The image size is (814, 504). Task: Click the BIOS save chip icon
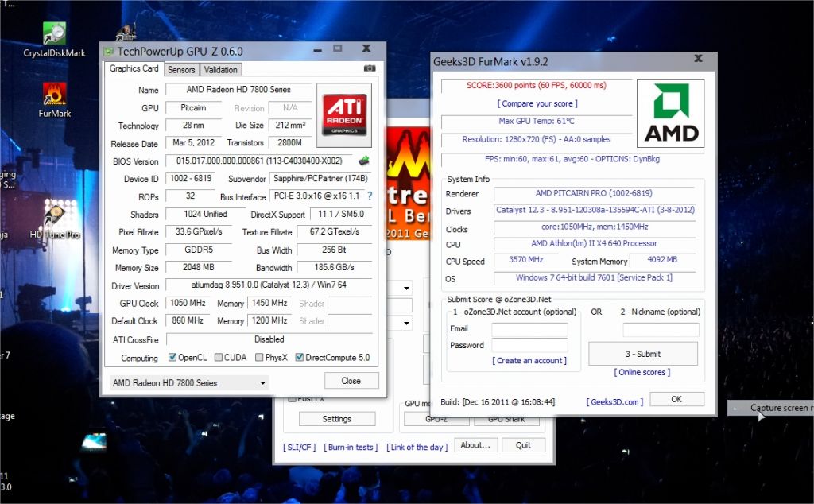[364, 161]
